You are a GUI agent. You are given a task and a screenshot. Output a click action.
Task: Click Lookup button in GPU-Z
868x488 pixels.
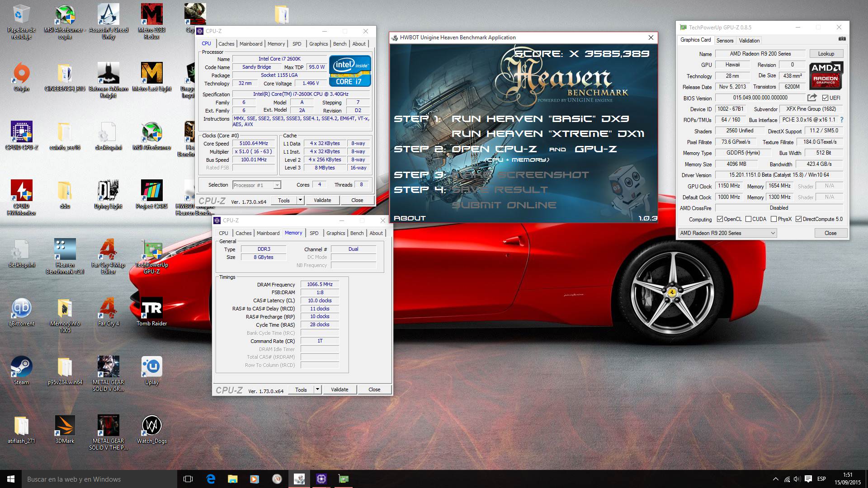coord(826,54)
